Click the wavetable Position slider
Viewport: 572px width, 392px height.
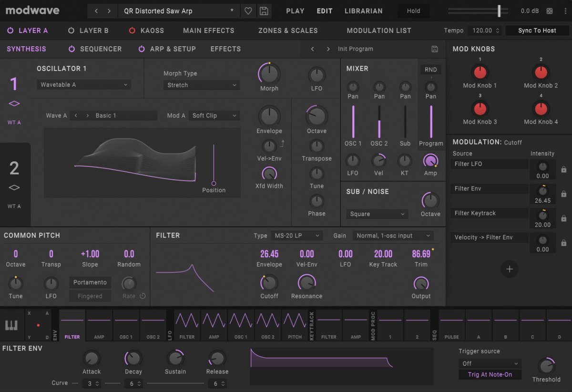click(214, 165)
